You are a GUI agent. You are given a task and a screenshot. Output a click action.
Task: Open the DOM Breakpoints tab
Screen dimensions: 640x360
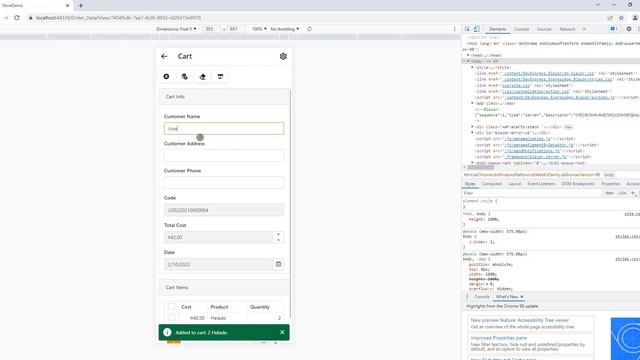pos(578,184)
